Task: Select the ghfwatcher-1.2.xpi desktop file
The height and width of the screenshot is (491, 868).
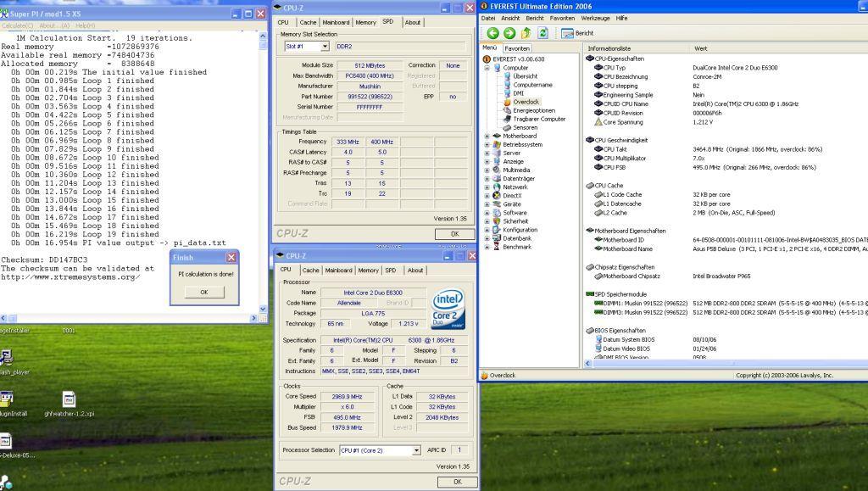Action: click(70, 405)
